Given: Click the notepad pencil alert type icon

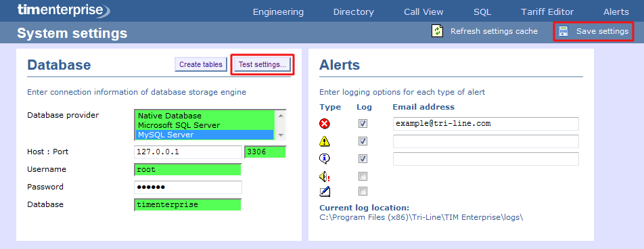Looking at the screenshot, I should (325, 191).
